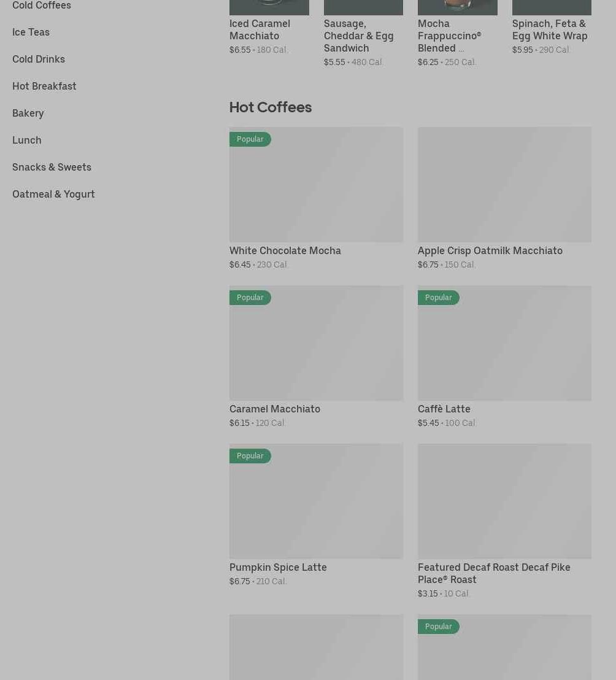Screen dimensions: 616x680
Task: Select Apple Crisp Oatmilk Macchiato title
Action: pos(490,250)
